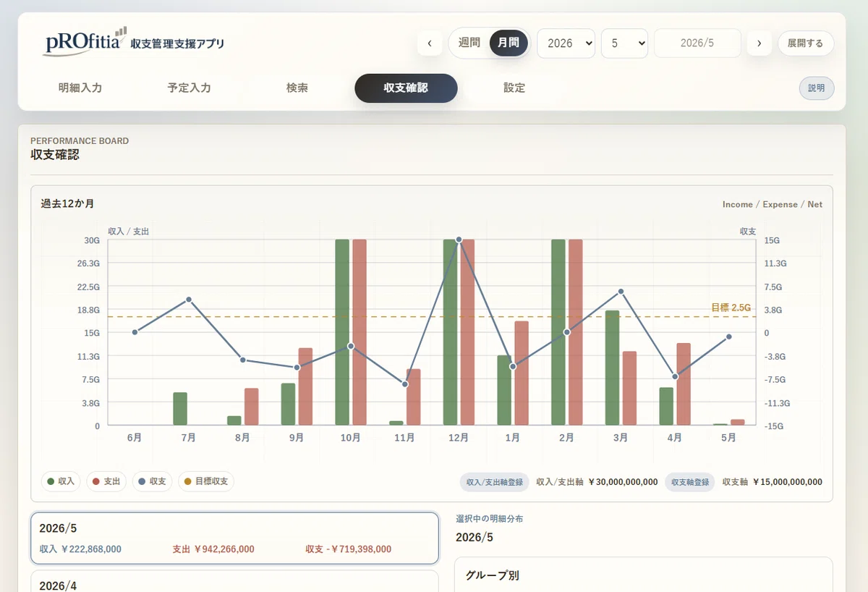This screenshot has height=592, width=868.
Task: Open the 2026 year dropdown
Action: [x=566, y=43]
